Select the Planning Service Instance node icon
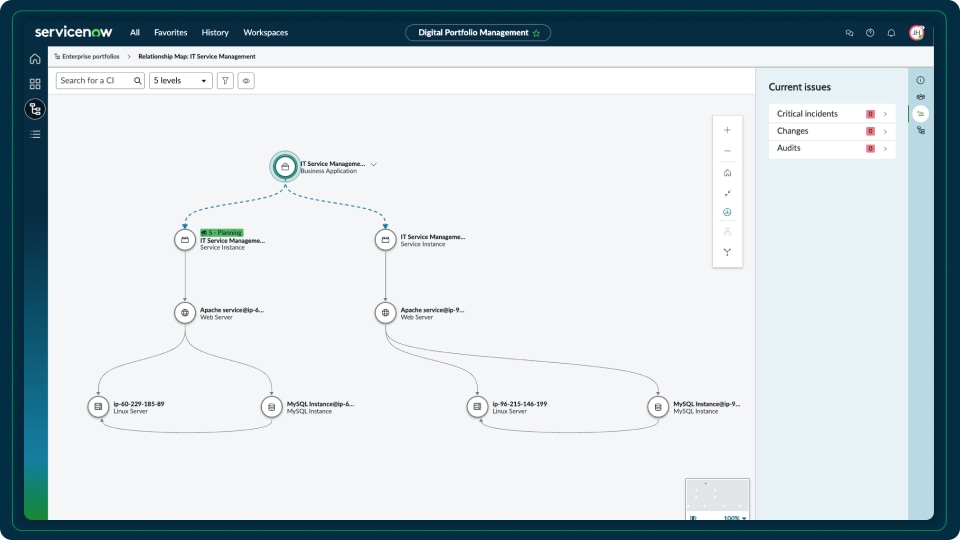Screen dimensions: 960x540 pyautogui.click(x=185, y=240)
